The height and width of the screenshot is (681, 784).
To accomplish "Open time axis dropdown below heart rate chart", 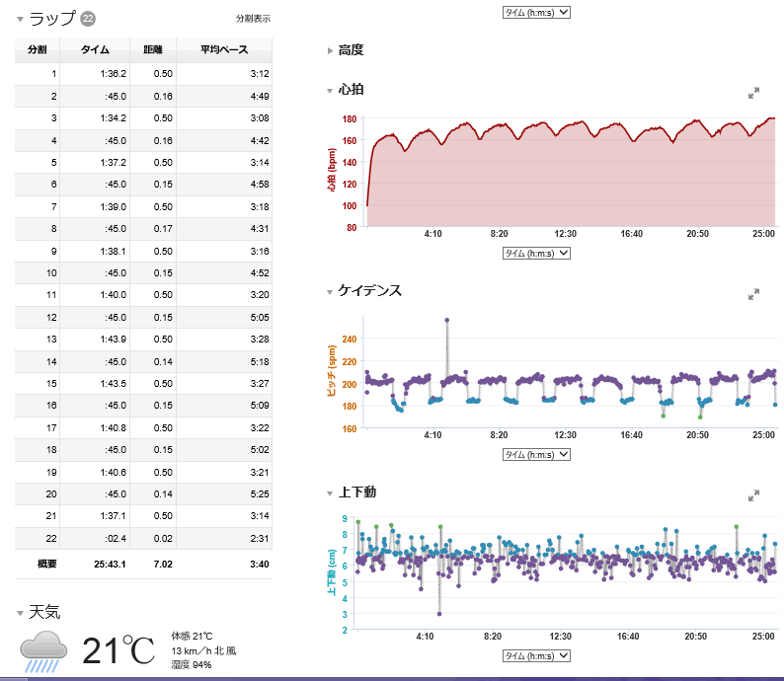I will [537, 254].
